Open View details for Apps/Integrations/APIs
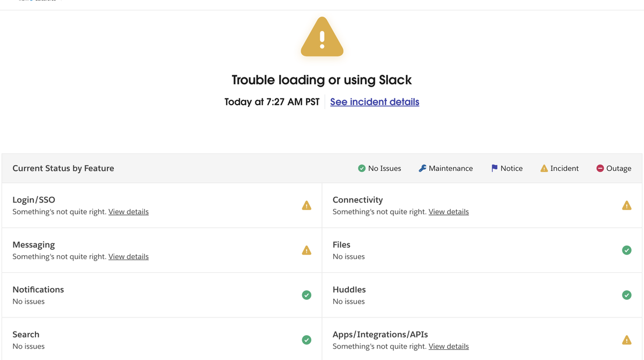The height and width of the screenshot is (360, 644). tap(448, 346)
